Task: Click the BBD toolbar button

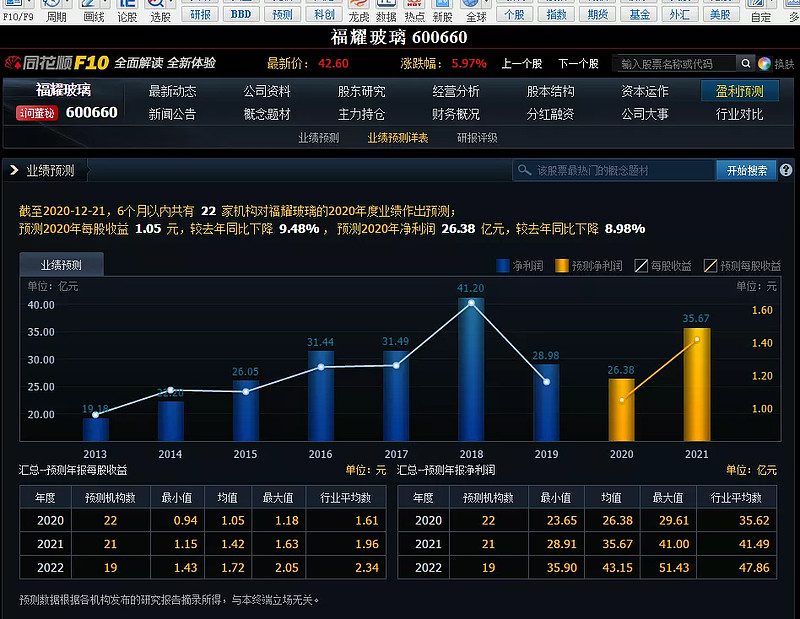Action: [241, 14]
